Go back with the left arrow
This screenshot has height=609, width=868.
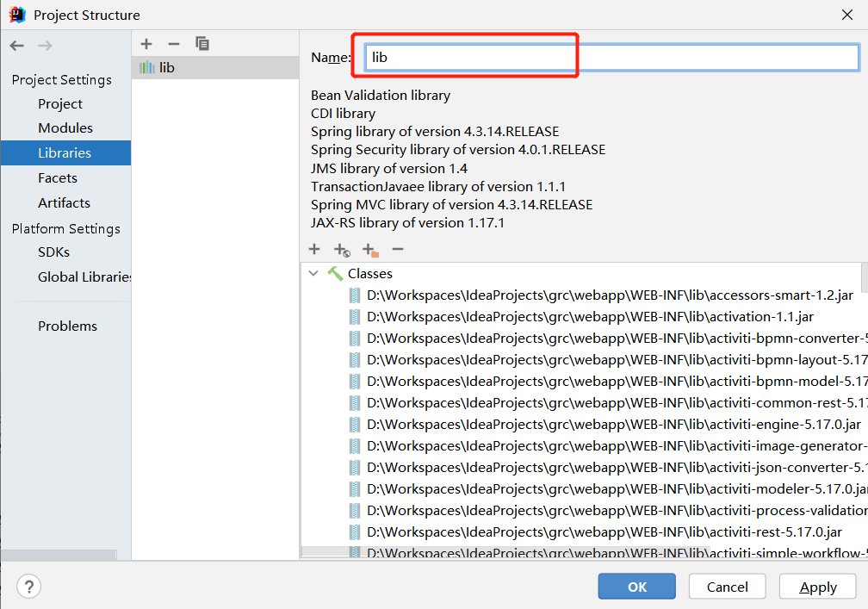point(16,46)
